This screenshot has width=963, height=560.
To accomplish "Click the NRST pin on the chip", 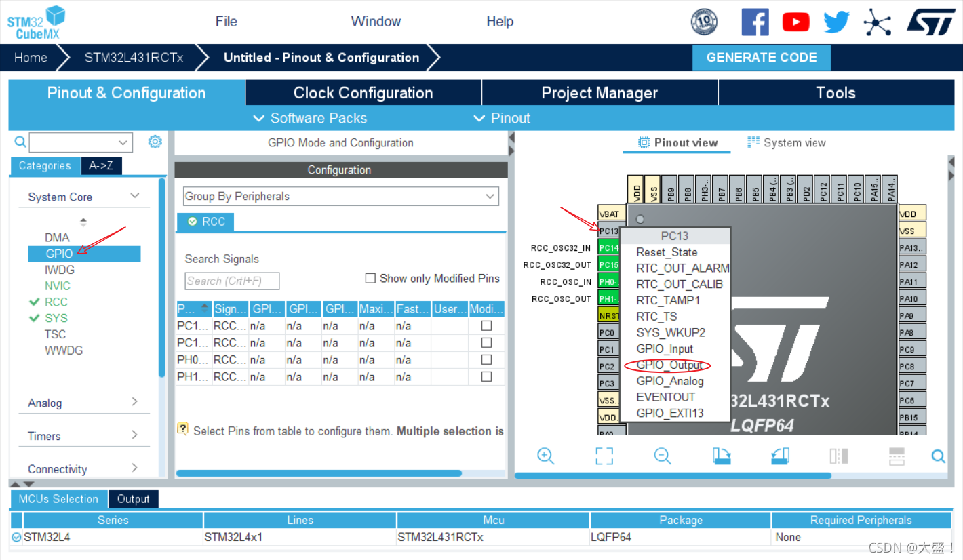I will tap(608, 315).
